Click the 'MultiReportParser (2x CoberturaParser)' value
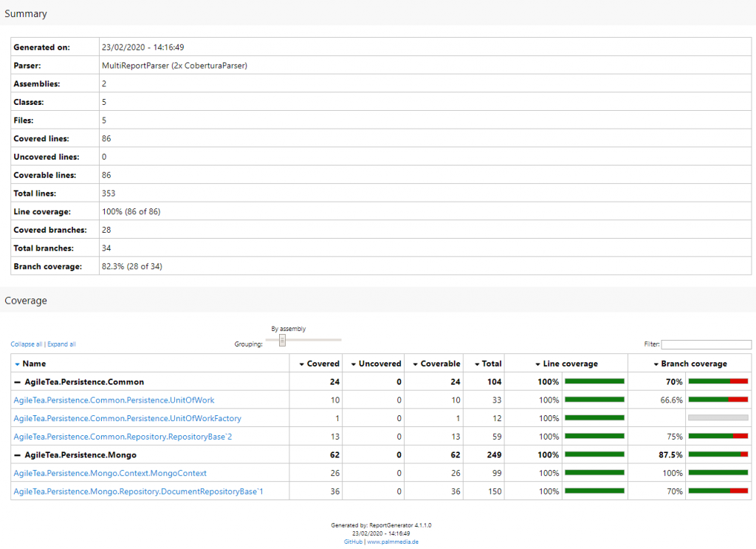This screenshot has width=756, height=549. (174, 66)
